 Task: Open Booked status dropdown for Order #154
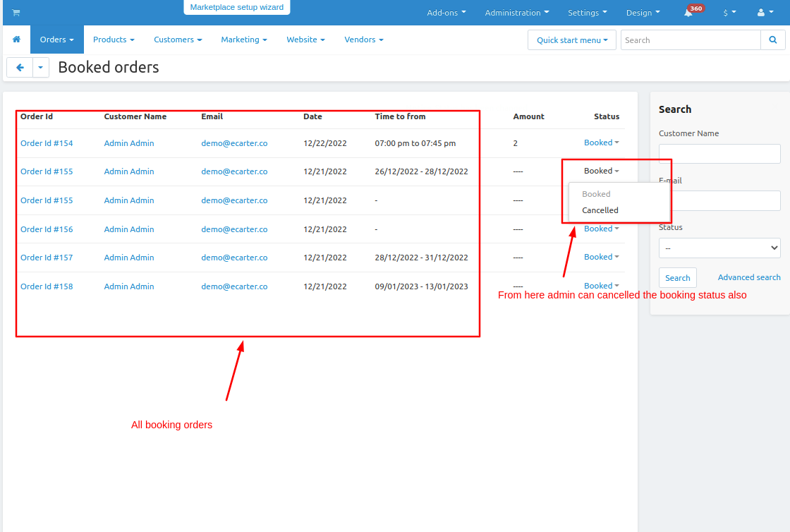601,143
